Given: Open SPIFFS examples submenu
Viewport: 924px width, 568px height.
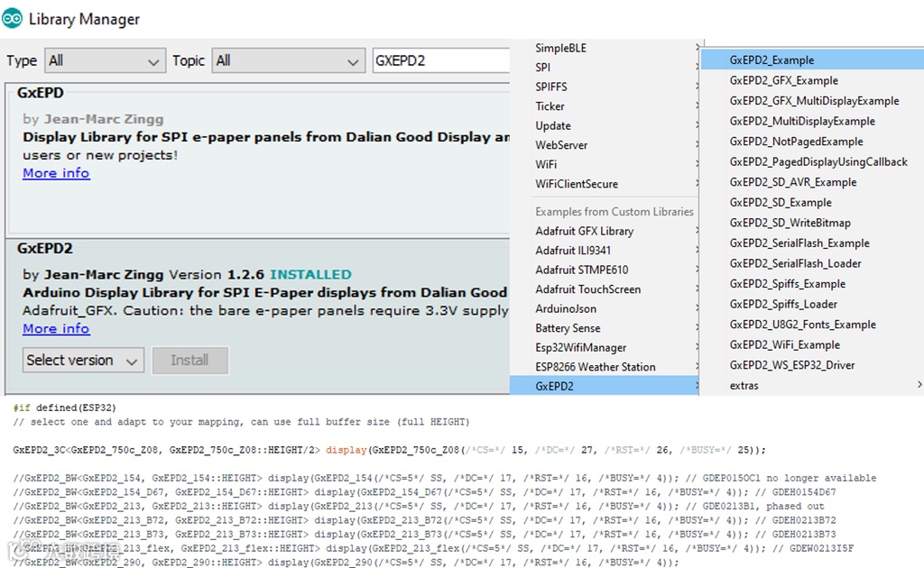Looking at the screenshot, I should coord(605,87).
